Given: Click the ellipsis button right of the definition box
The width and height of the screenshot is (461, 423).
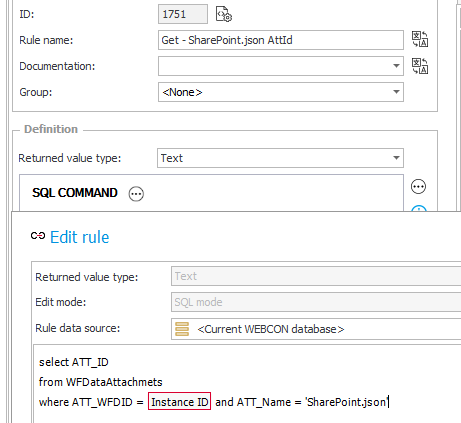Looking at the screenshot, I should (418, 186).
